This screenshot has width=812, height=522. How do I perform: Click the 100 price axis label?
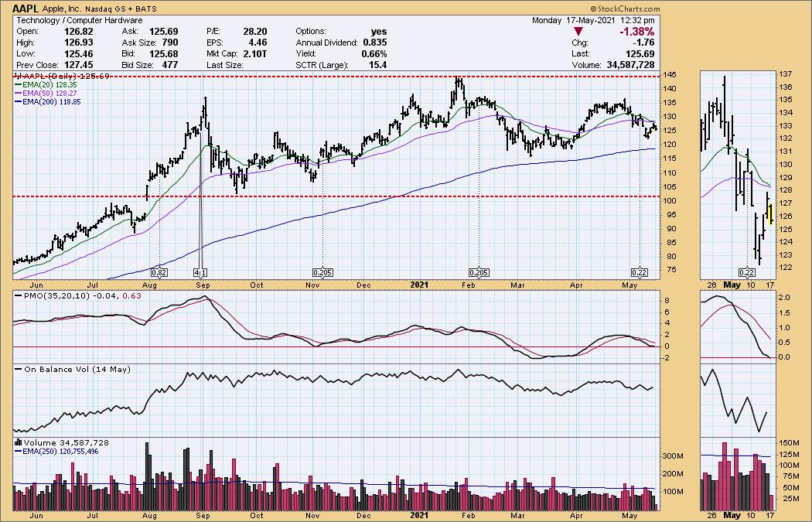pyautogui.click(x=669, y=201)
